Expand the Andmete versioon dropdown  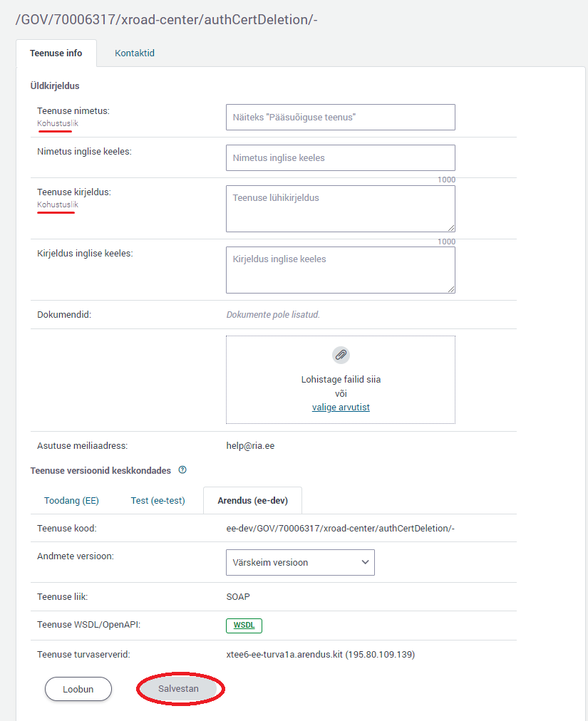pos(300,562)
